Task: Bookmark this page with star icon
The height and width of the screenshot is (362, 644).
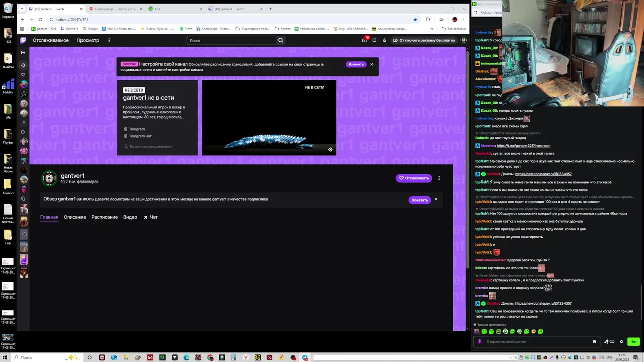Action: [x=415, y=19]
